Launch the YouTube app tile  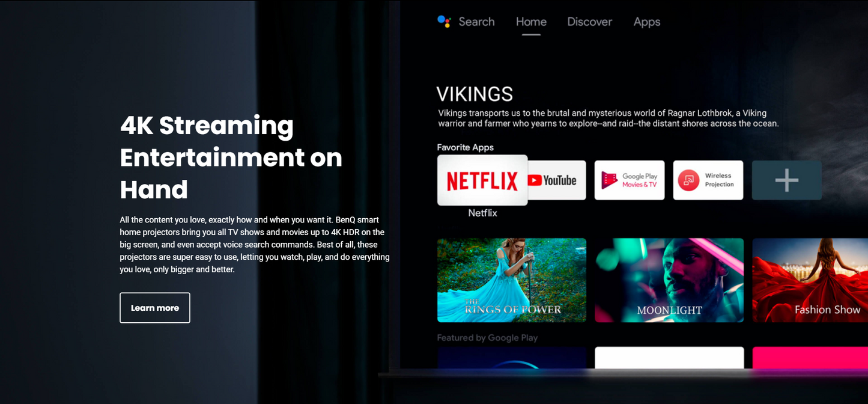click(557, 180)
